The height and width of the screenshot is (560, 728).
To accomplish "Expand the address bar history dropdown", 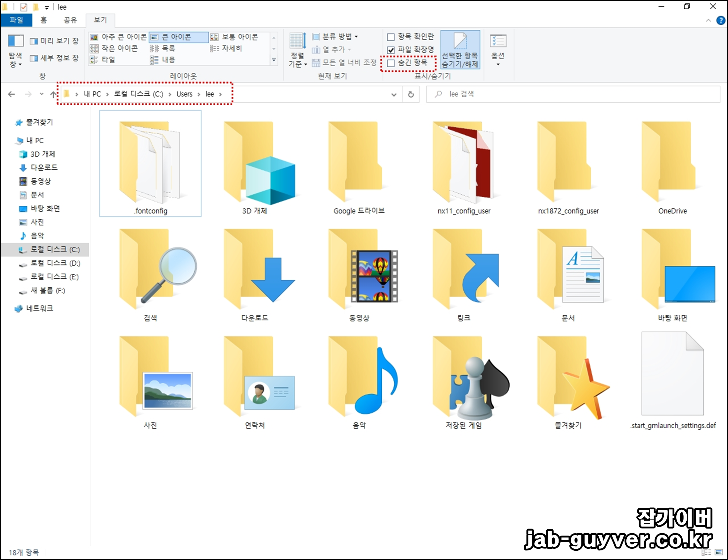I will (x=394, y=95).
